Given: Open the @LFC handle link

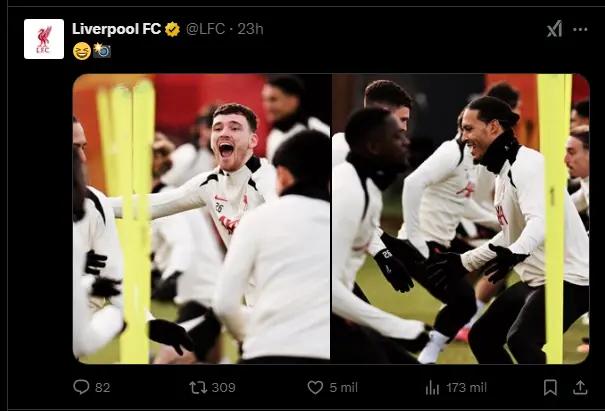Looking at the screenshot, I should coord(205,29).
